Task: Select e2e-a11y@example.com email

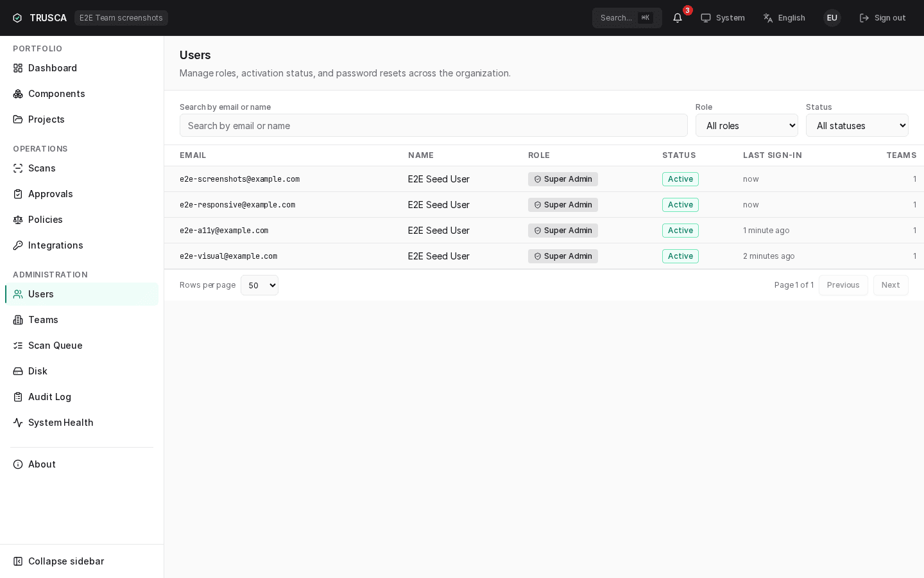Action: click(224, 231)
